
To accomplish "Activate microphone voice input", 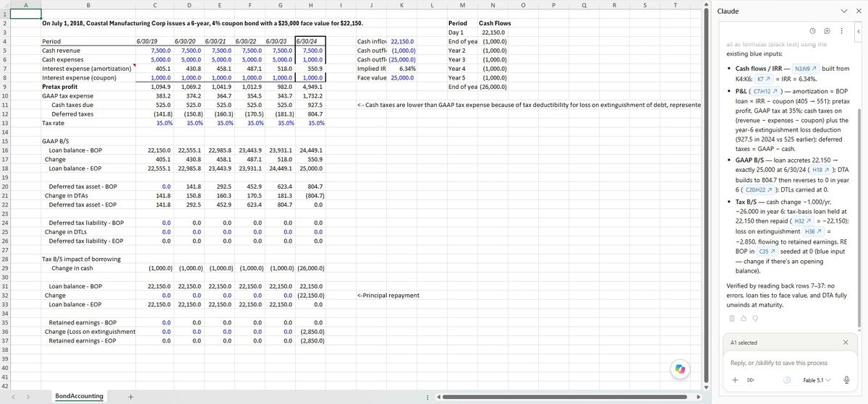I will click(x=846, y=380).
